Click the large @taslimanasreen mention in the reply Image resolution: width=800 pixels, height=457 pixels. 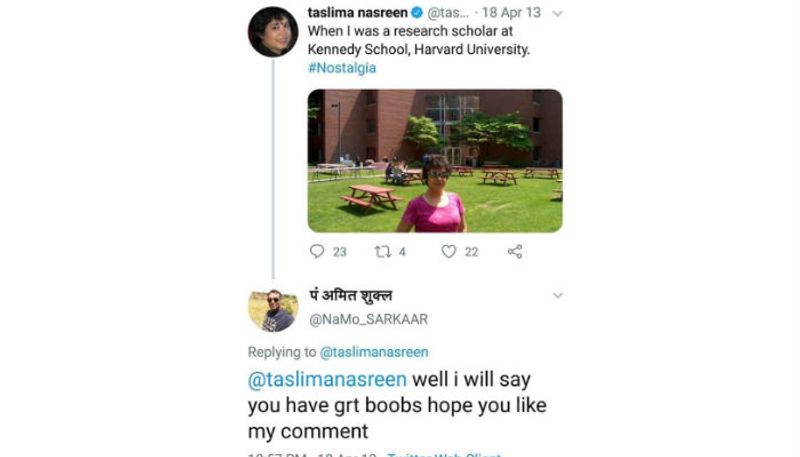[327, 379]
